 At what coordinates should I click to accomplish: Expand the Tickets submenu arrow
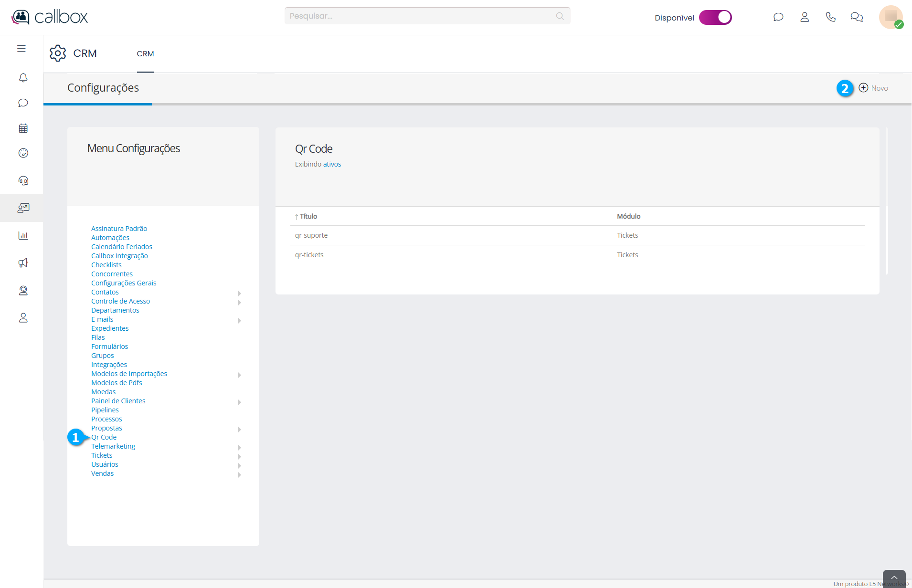tap(240, 456)
